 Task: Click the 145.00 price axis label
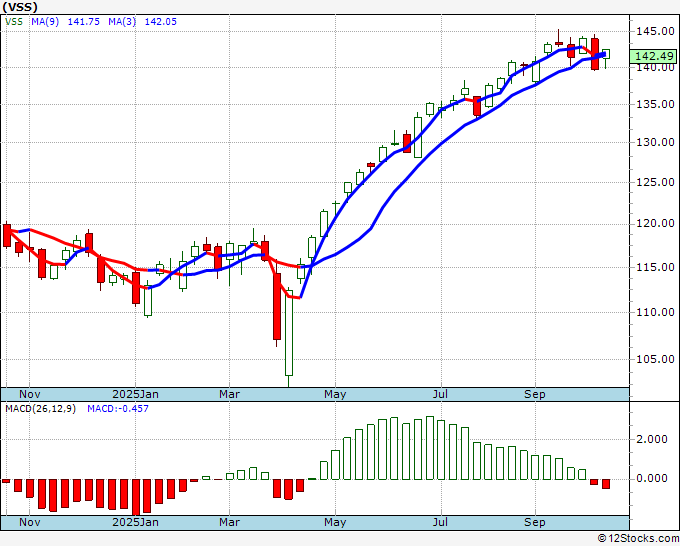coord(655,31)
